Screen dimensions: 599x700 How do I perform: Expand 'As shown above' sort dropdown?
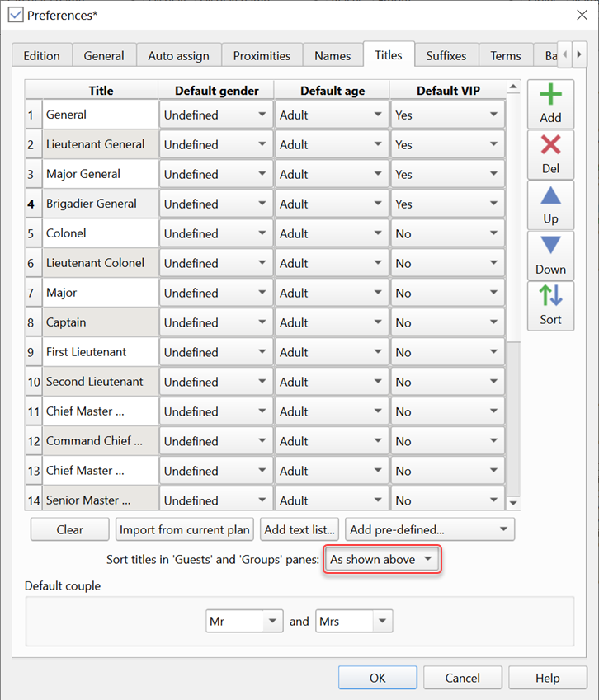(x=382, y=560)
